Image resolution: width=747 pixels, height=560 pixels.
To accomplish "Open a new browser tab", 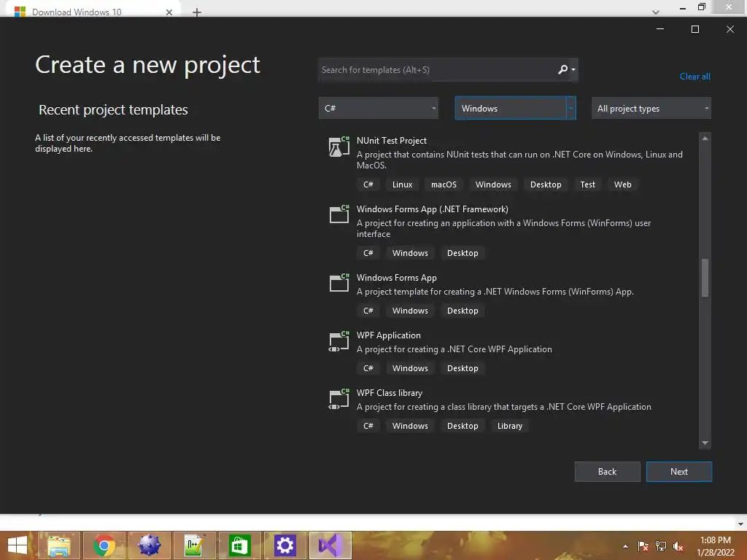I will pos(197,12).
